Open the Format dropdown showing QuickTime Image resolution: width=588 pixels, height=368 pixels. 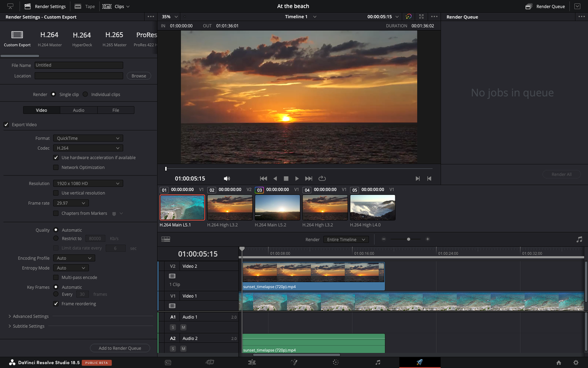click(88, 138)
